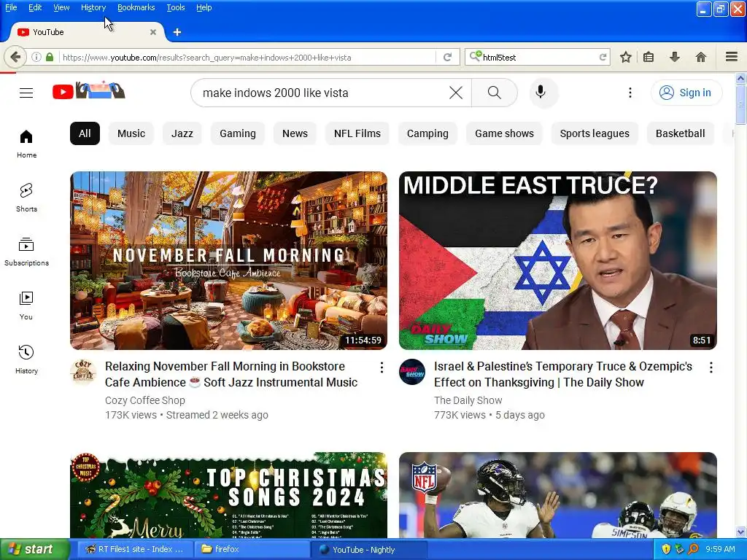Open the Help menu
This screenshot has width=747, height=560.
coord(204,7)
